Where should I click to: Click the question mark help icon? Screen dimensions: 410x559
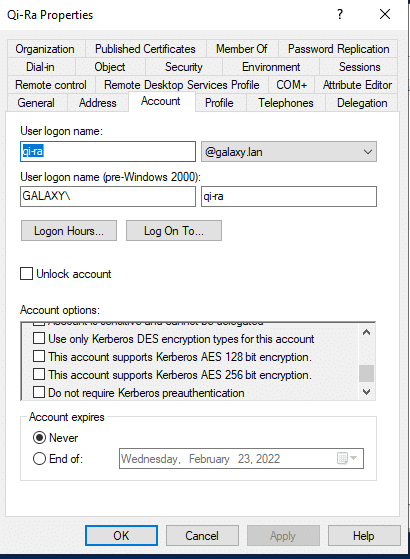click(340, 14)
